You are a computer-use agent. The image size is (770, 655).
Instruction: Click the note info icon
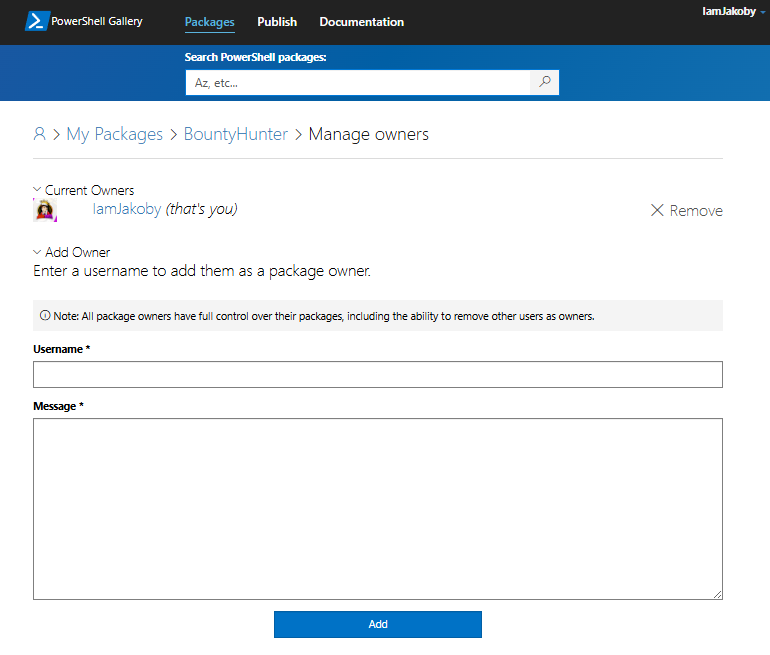45,316
